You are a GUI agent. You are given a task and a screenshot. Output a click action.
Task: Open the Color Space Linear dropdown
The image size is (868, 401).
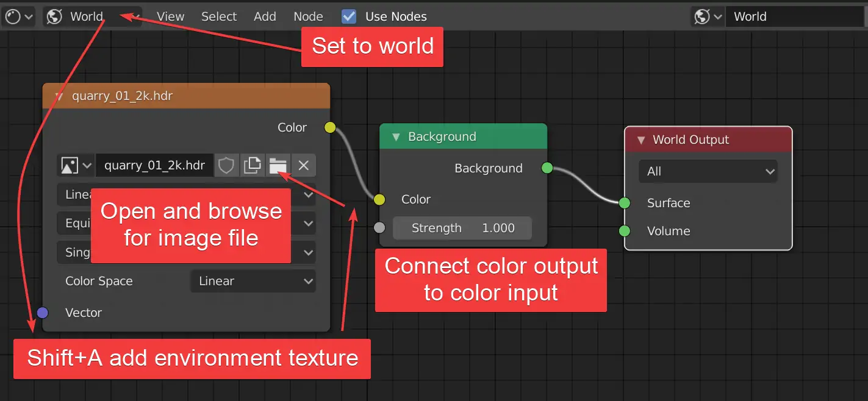[253, 281]
